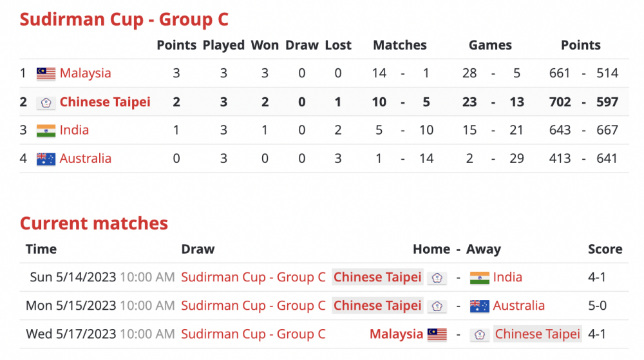
Task: Open India team link in standings
Action: pos(74,130)
